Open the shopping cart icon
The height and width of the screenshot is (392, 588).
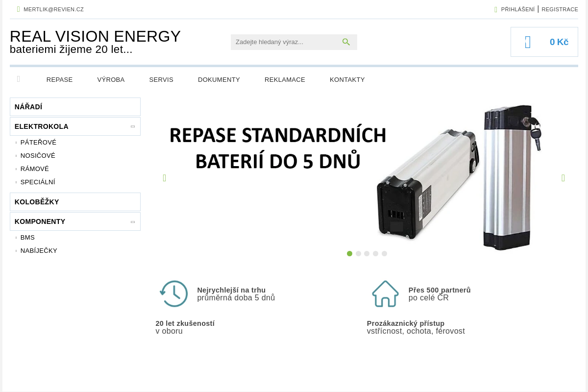528,42
